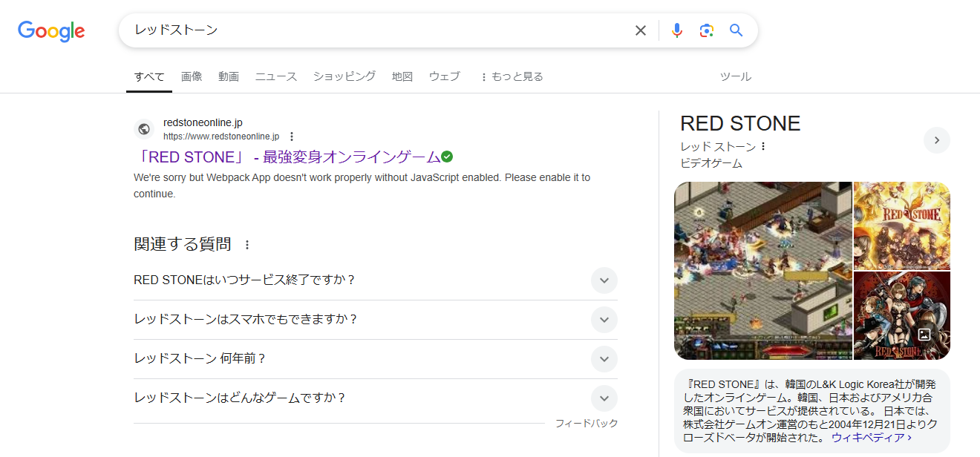Switch to the ニュース tab
The width and height of the screenshot is (980, 457).
(x=275, y=76)
